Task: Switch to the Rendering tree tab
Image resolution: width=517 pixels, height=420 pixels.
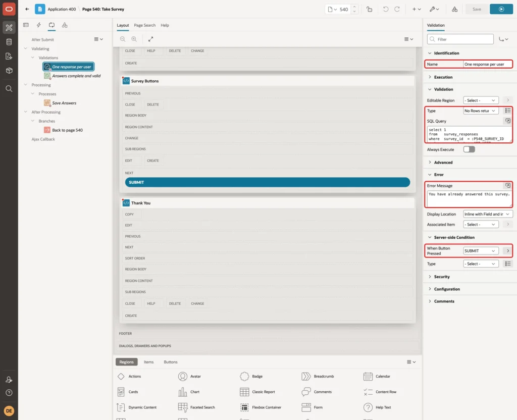Action: [26, 25]
